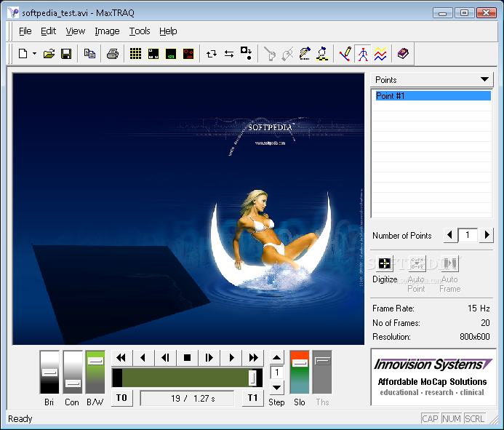The image size is (504, 430).
Task: Click the point tracking square-and-dot icon
Action: point(247,54)
